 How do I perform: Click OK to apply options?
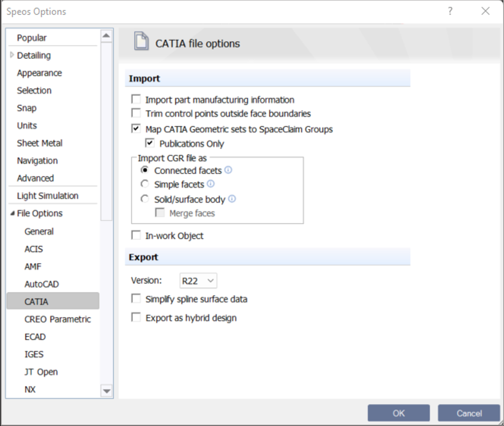(x=398, y=413)
